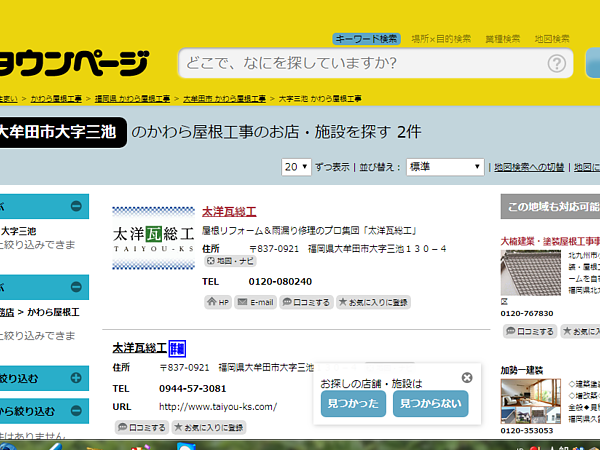This screenshot has width=600, height=450.
Task: Open the 20 items-per-page dropdown
Action: click(296, 167)
